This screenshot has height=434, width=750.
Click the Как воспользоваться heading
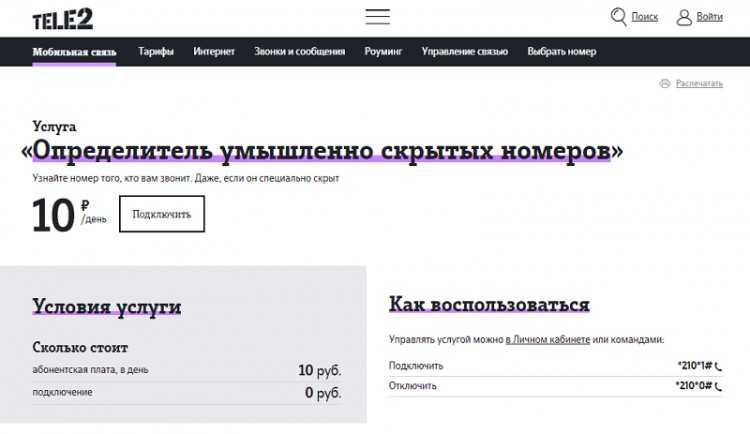coord(489,305)
